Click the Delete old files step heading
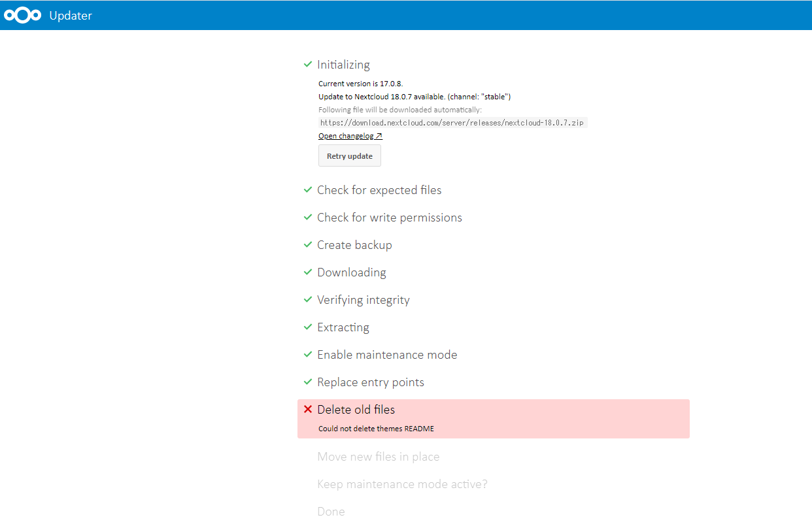 [356, 410]
